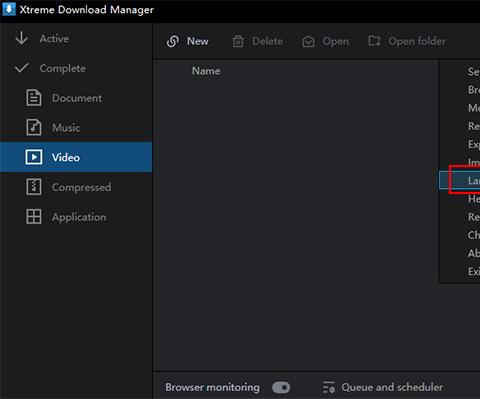
Task: Open Queue and scheduler
Action: 392,387
